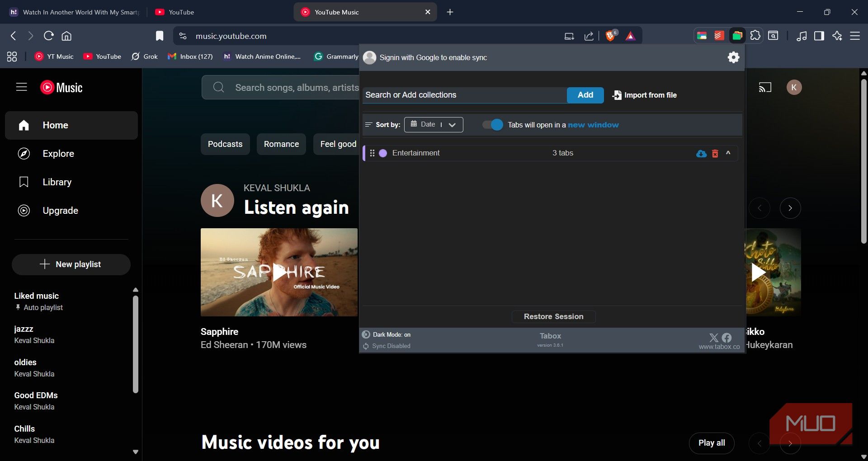Open Grok bookmark
The width and height of the screenshot is (868, 461).
145,56
